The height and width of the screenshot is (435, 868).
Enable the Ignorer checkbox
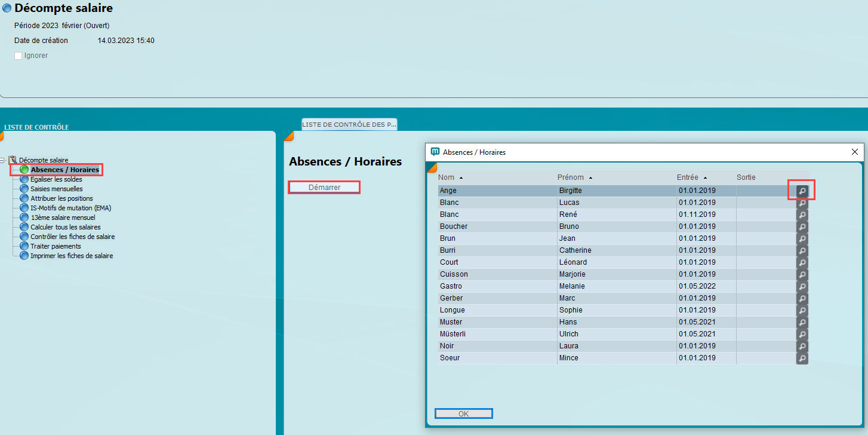[x=18, y=55]
